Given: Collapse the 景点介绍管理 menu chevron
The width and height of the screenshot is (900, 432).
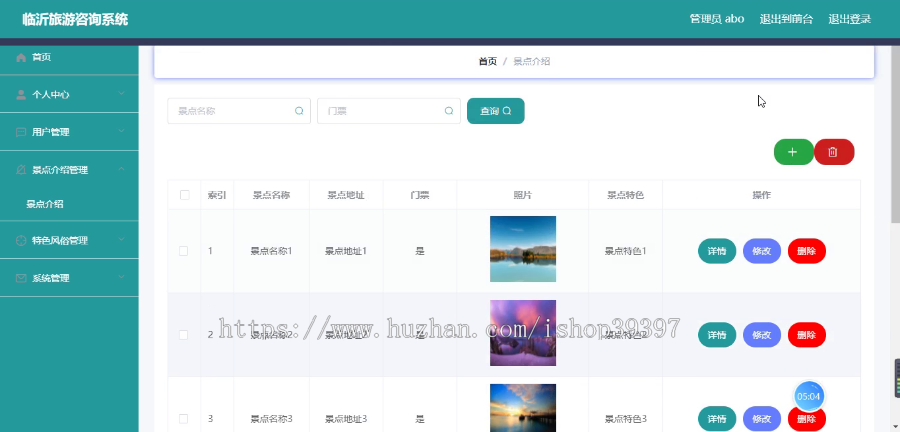Looking at the screenshot, I should [121, 169].
